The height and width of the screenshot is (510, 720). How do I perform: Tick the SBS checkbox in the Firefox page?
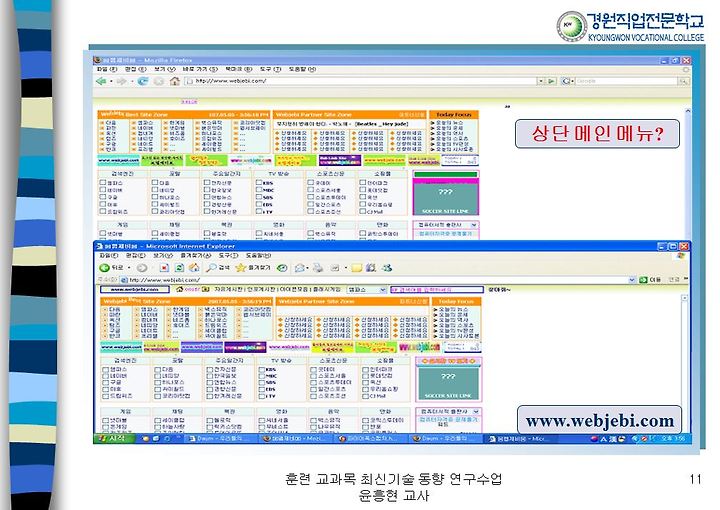(259, 197)
